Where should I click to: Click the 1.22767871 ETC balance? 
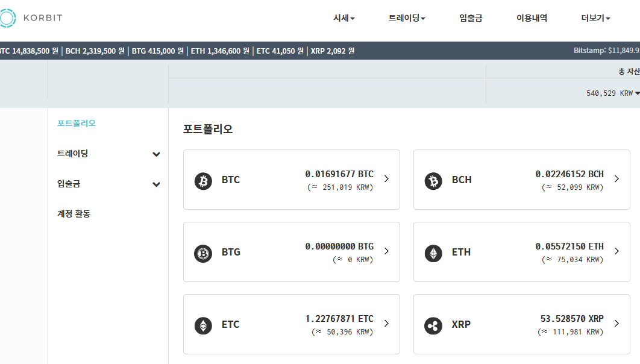339,319
